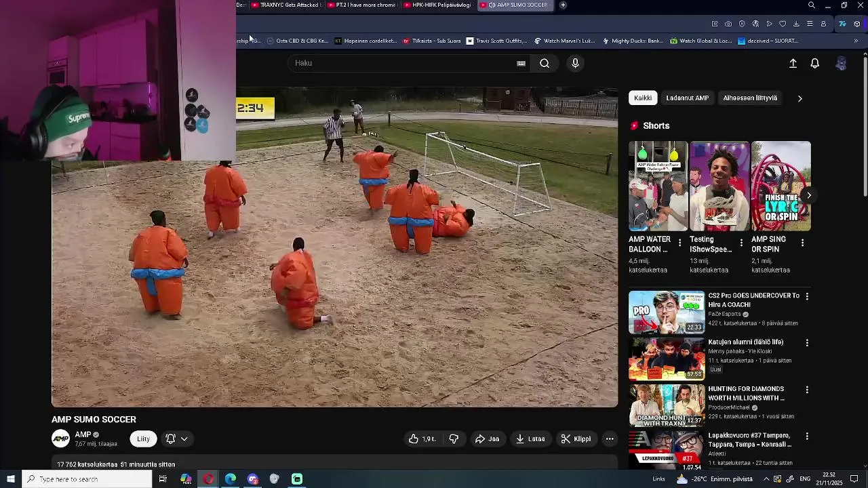Dislike the video with the thumbs-down icon
Viewport: 868px width, 488px height.
(x=454, y=439)
